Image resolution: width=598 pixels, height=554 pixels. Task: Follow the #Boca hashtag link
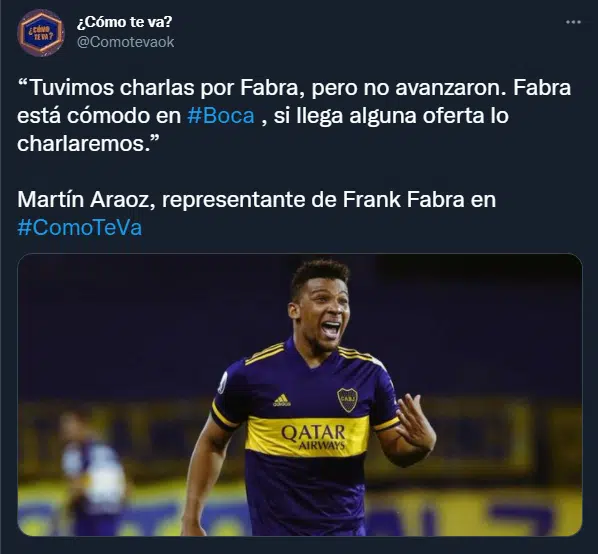(x=221, y=116)
